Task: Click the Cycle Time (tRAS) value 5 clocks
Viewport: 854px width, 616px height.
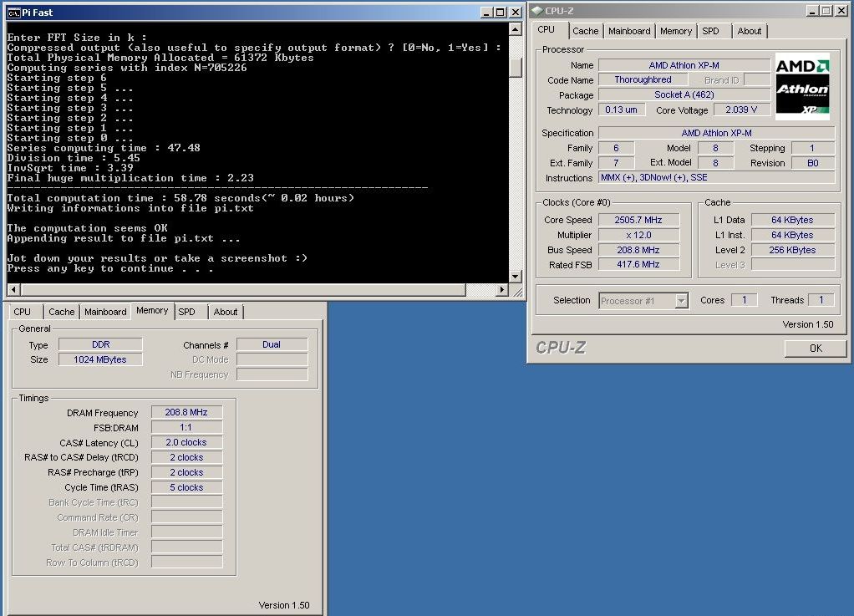Action: point(186,487)
